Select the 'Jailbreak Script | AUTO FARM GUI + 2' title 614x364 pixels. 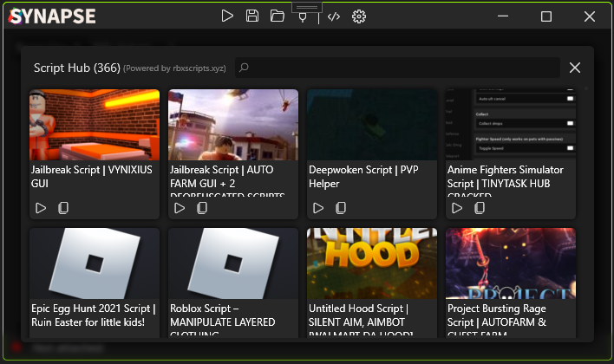[222, 177]
